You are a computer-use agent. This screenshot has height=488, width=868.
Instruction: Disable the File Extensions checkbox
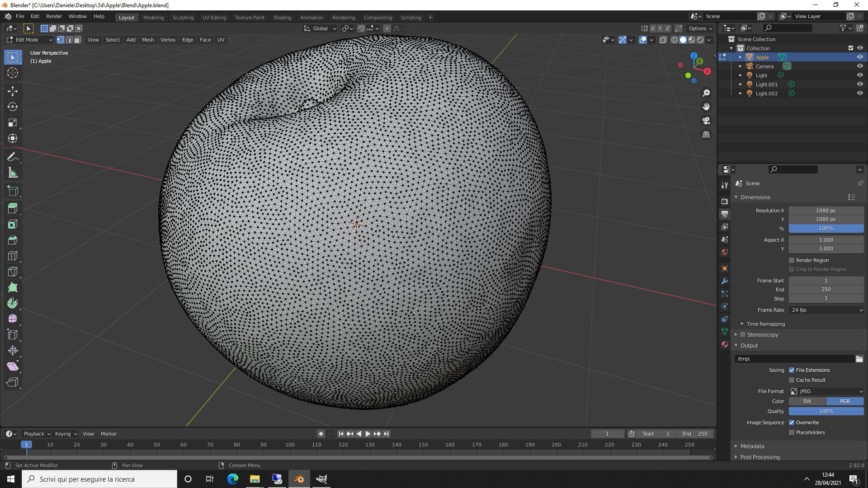tap(792, 370)
